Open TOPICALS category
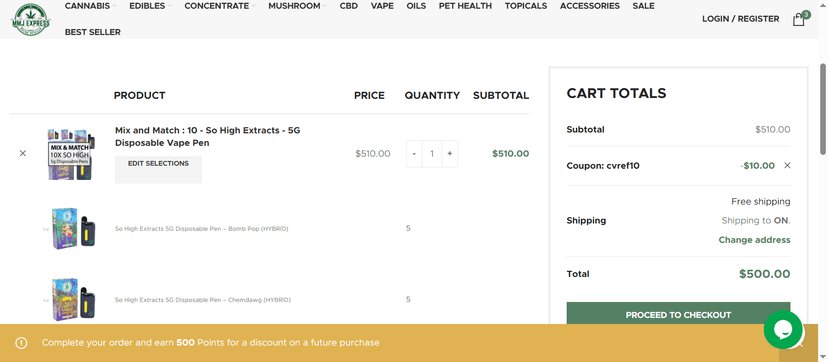This screenshot has height=362, width=828. pyautogui.click(x=526, y=6)
